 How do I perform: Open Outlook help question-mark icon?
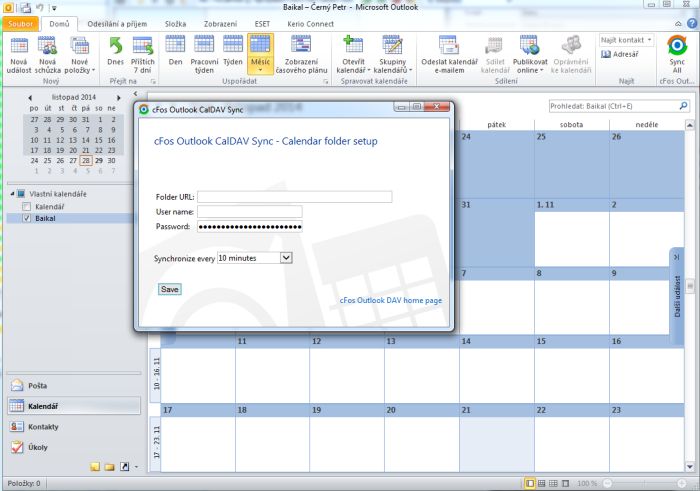click(x=692, y=23)
